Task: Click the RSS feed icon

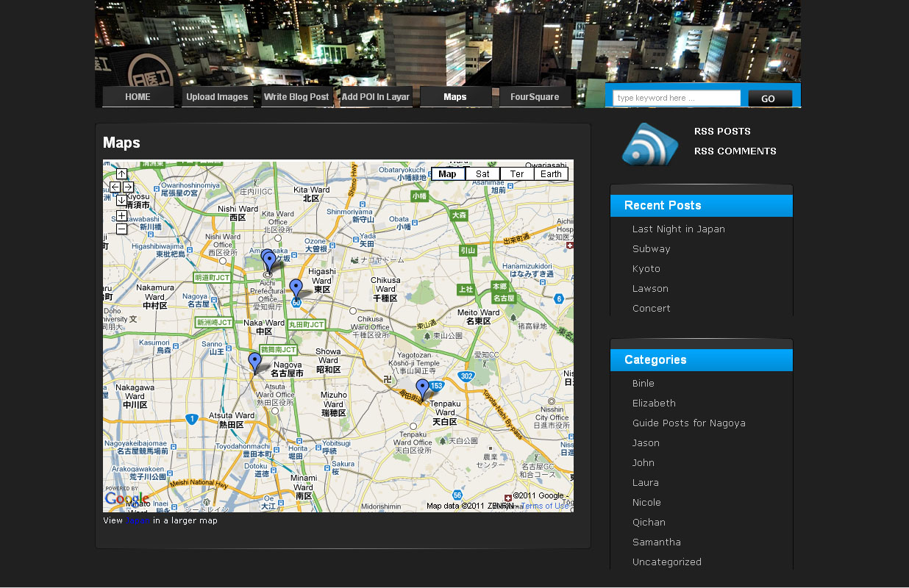Action: click(x=650, y=144)
